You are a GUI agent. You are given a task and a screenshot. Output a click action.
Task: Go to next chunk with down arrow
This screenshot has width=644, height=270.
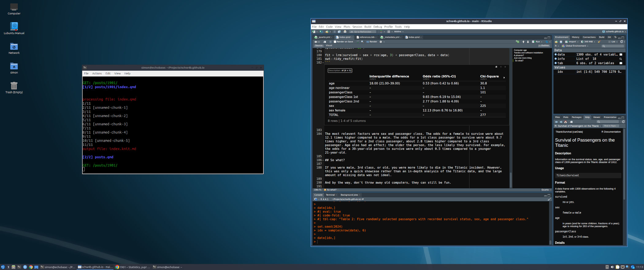coord(528,42)
